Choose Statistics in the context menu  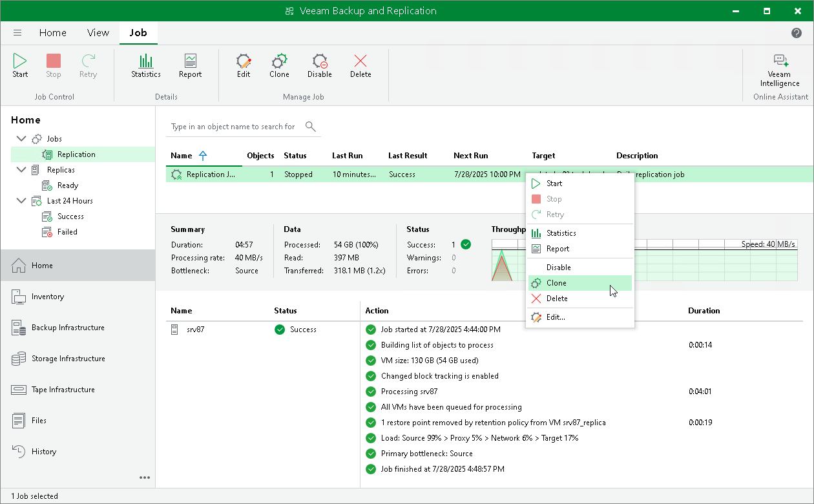point(579,233)
